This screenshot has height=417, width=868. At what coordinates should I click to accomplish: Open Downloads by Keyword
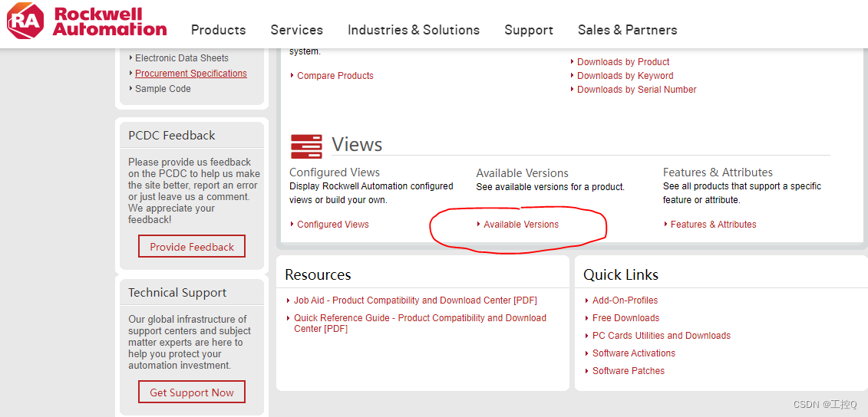click(x=625, y=76)
